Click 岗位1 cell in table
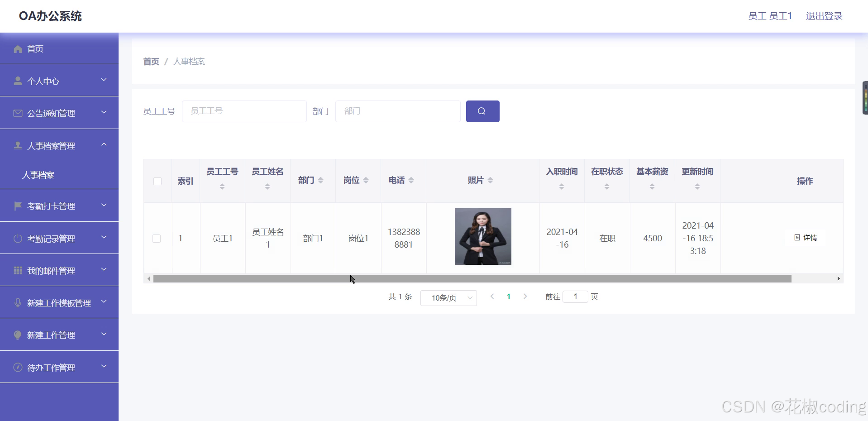 [358, 238]
